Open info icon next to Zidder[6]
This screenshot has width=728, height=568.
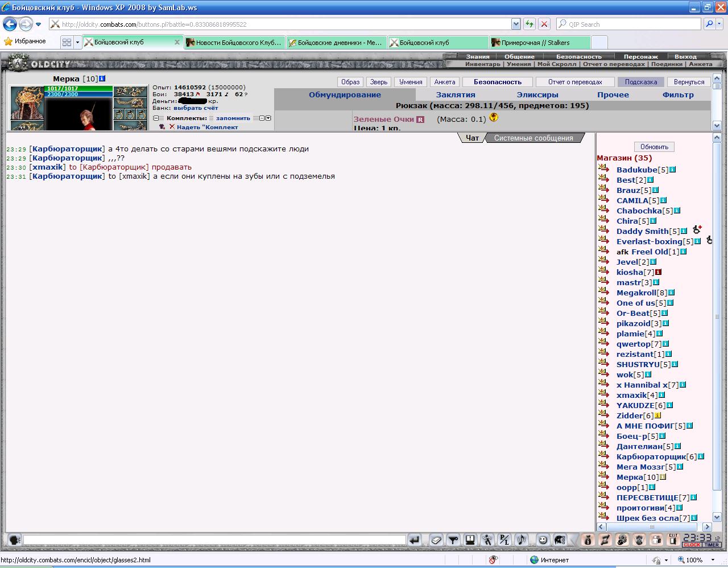(x=657, y=415)
